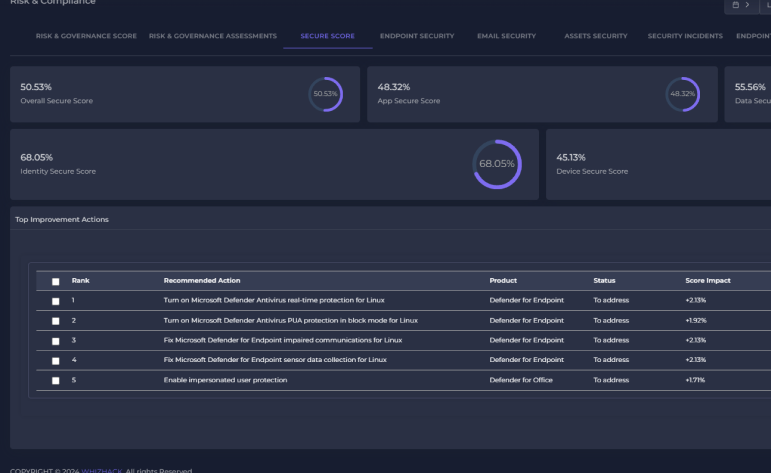771x473 pixels.
Task: Click the 45.13% Device Secure Score card
Action: coord(658,164)
